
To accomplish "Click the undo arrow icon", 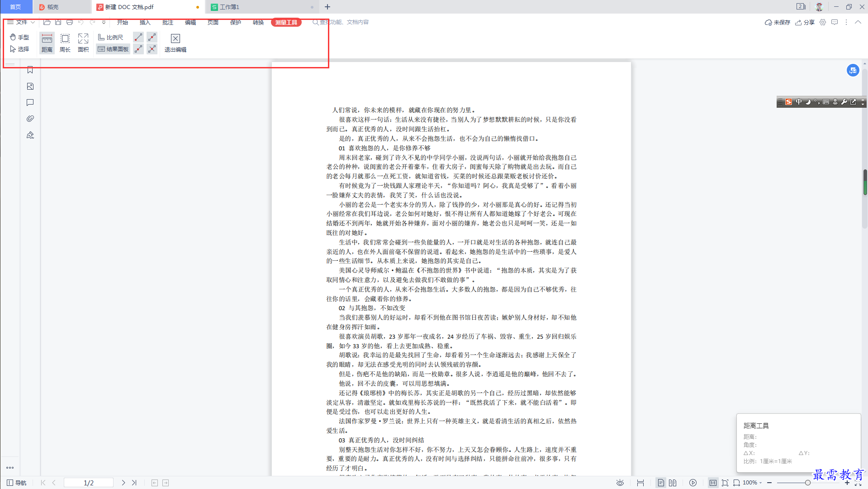I will (x=81, y=22).
